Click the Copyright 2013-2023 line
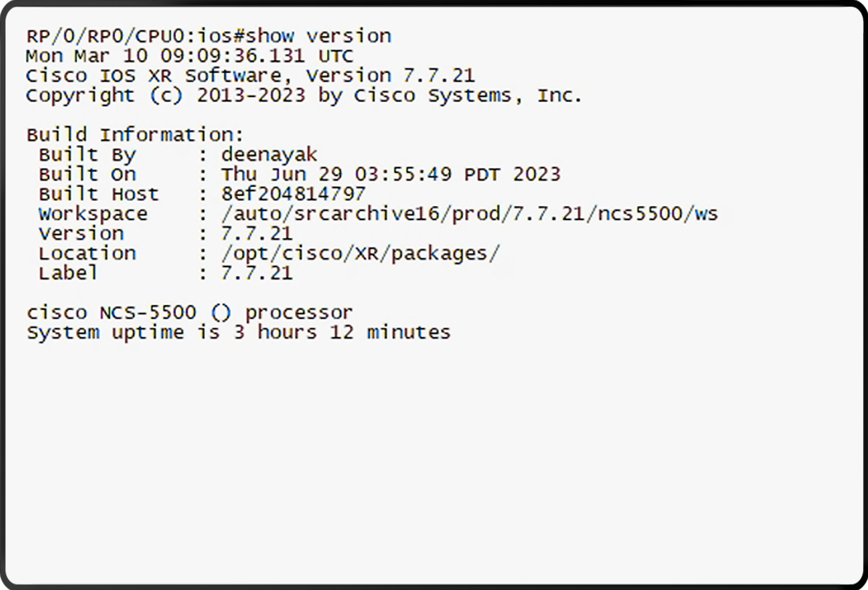The width and height of the screenshot is (868, 590). coord(304,96)
